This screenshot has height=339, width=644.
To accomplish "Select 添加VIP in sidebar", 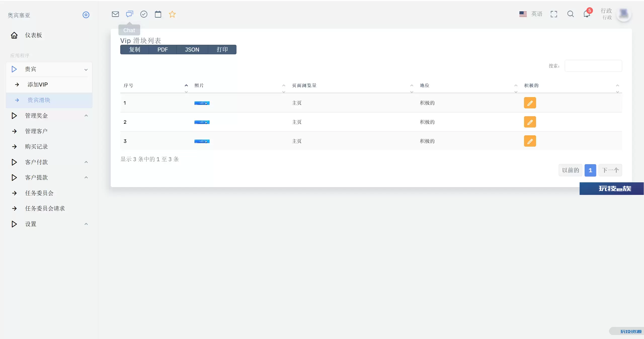I will [x=38, y=84].
